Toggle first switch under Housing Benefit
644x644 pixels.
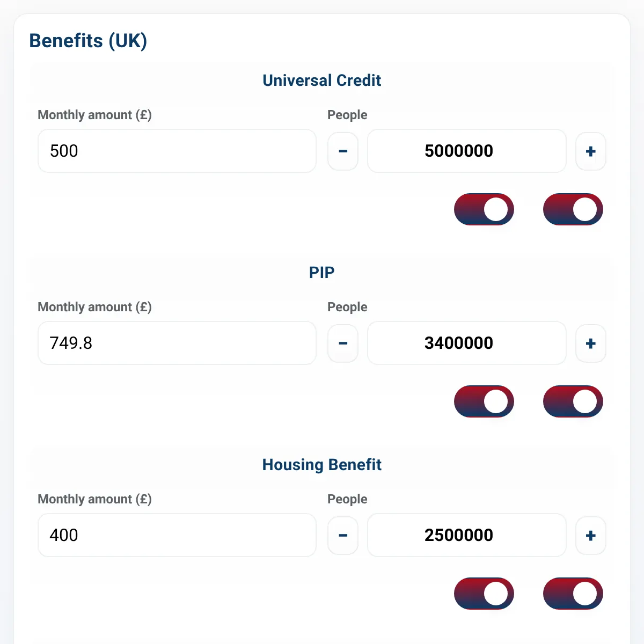484,594
